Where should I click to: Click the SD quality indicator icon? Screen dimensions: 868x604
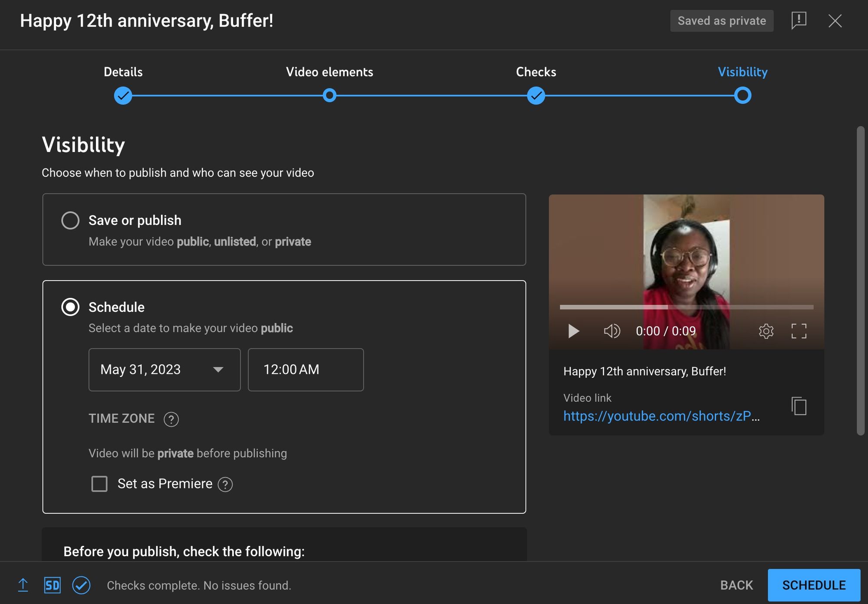tap(52, 584)
